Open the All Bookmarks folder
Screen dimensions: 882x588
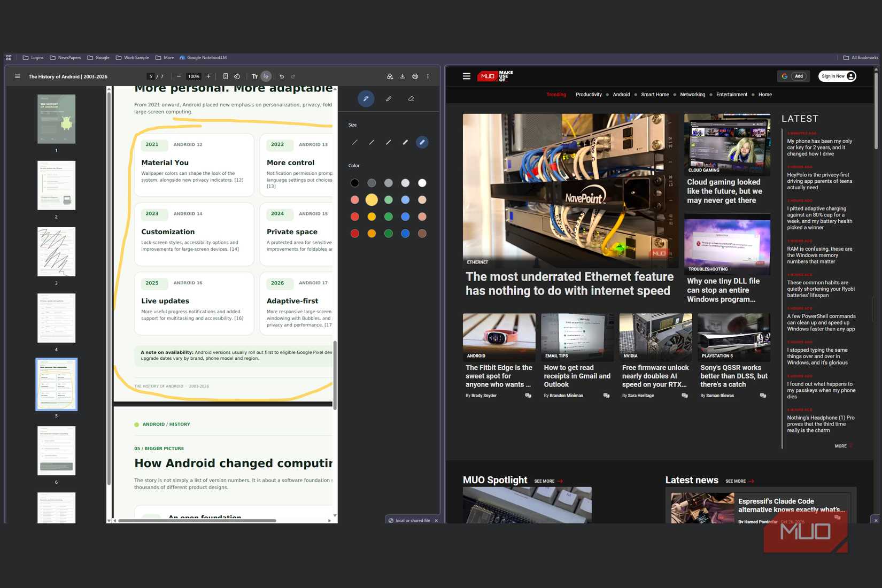[861, 58]
